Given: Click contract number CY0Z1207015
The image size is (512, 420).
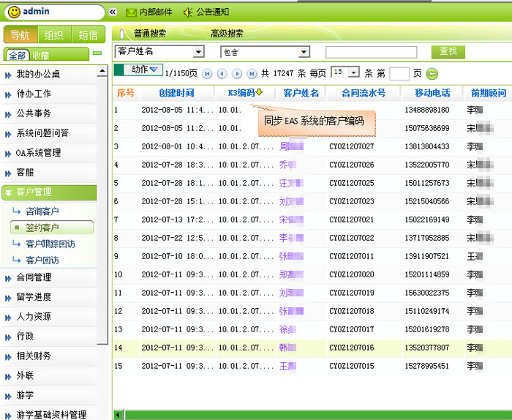Looking at the screenshot, I should point(351,366).
